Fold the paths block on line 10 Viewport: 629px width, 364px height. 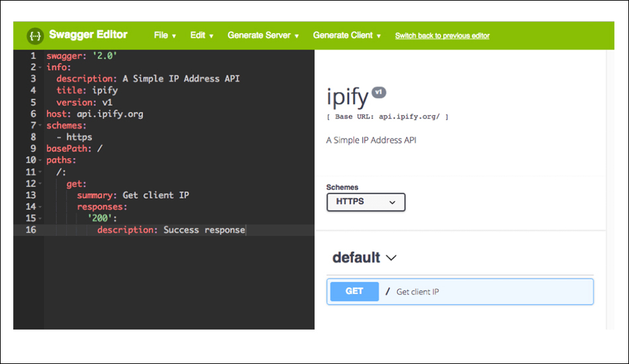[x=40, y=160]
